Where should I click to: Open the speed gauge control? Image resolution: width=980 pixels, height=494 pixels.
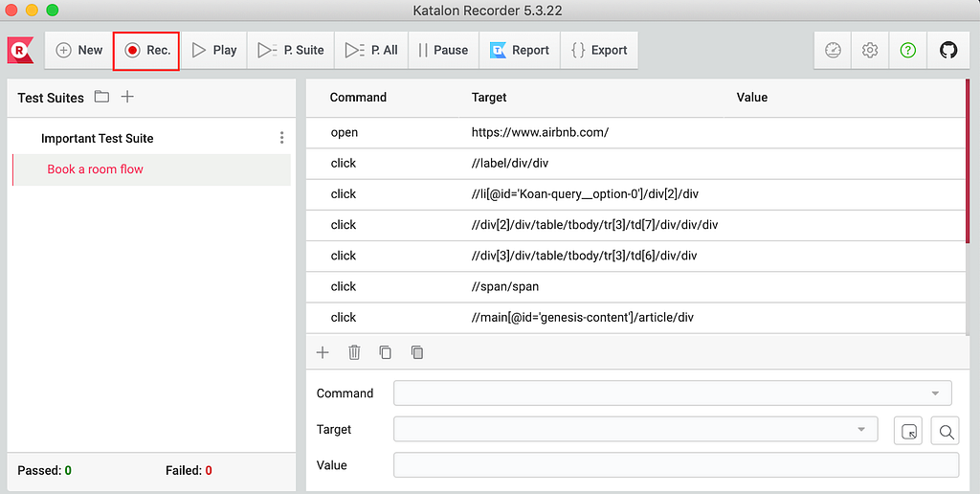(x=833, y=50)
